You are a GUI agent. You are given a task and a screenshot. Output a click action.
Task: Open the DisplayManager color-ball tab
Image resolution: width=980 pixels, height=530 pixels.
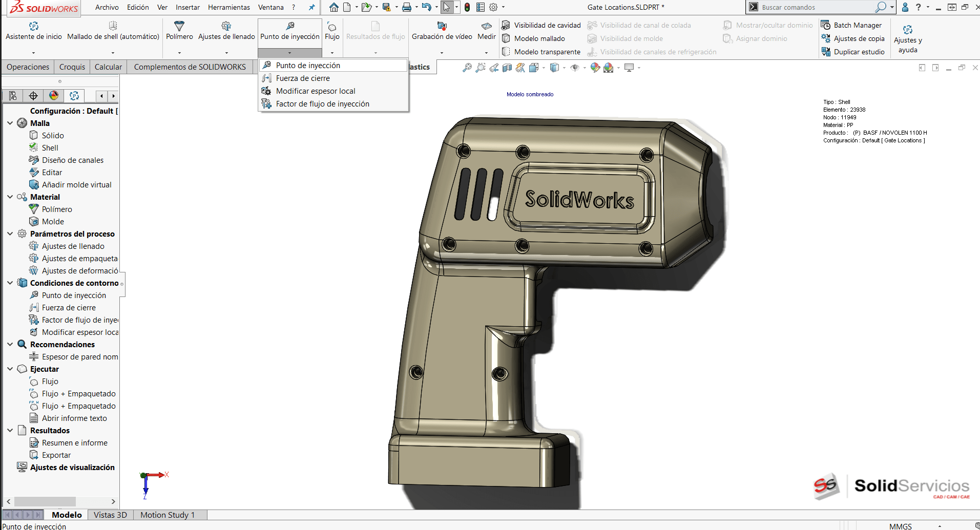click(x=54, y=96)
